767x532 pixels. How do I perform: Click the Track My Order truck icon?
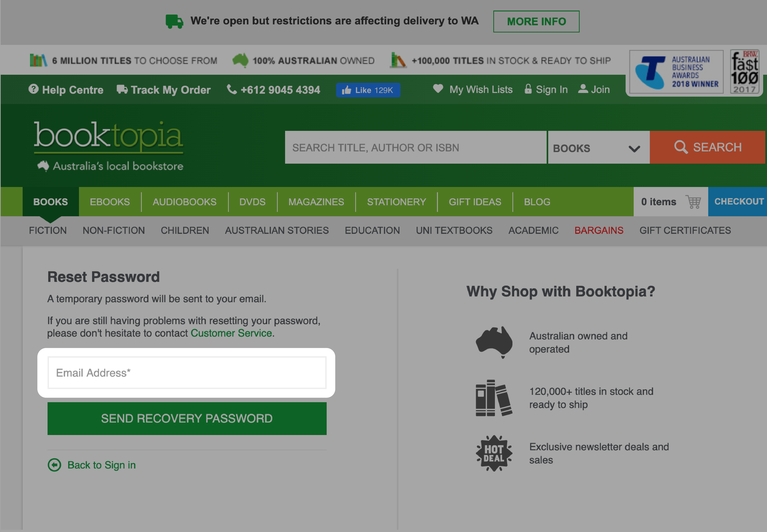(x=122, y=89)
